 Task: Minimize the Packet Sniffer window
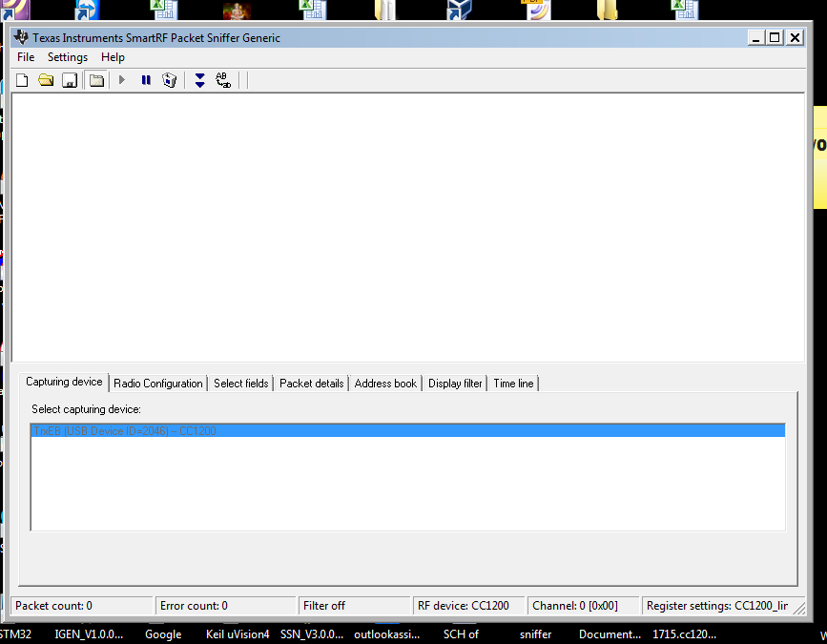755,37
